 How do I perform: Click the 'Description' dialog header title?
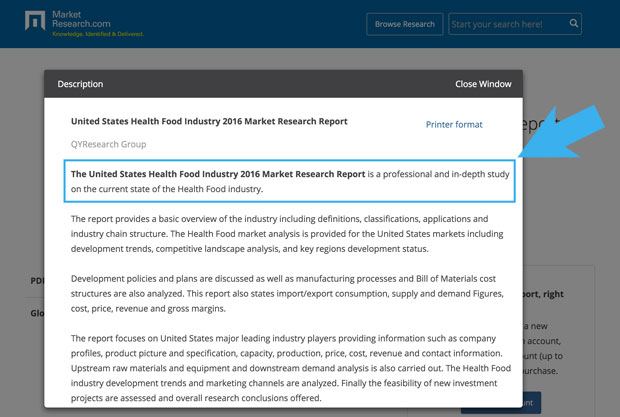[x=80, y=84]
